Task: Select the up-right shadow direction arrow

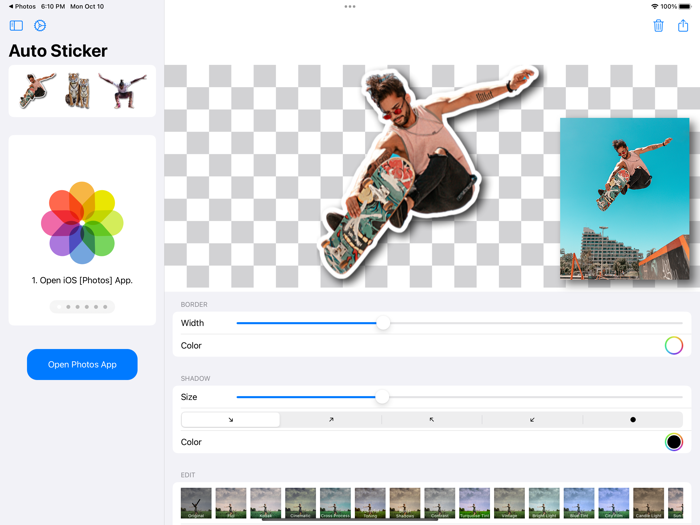Action: (x=331, y=420)
